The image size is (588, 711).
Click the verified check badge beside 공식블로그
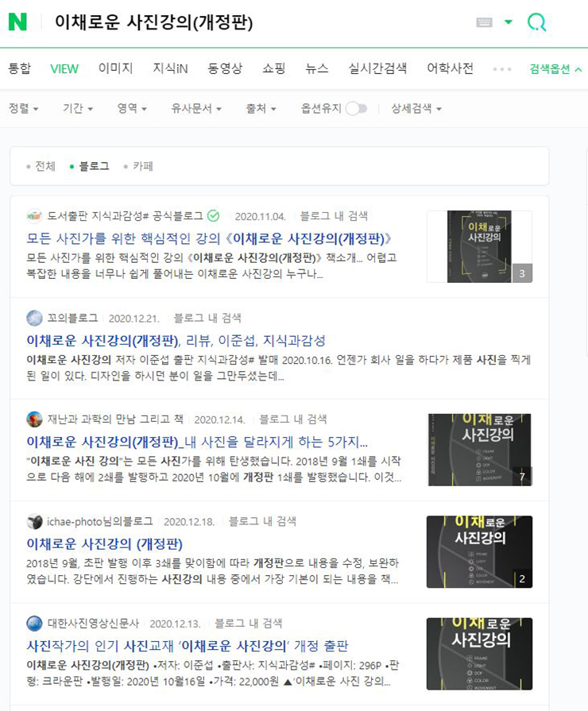[x=213, y=216]
